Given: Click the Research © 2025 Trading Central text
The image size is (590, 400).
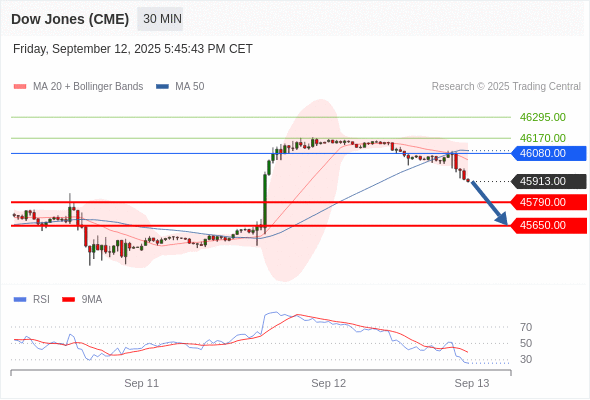Looking at the screenshot, I should pyautogui.click(x=506, y=87).
